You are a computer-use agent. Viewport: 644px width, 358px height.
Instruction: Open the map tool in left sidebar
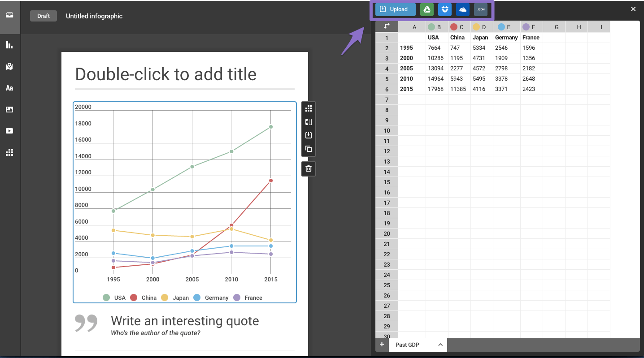9,66
